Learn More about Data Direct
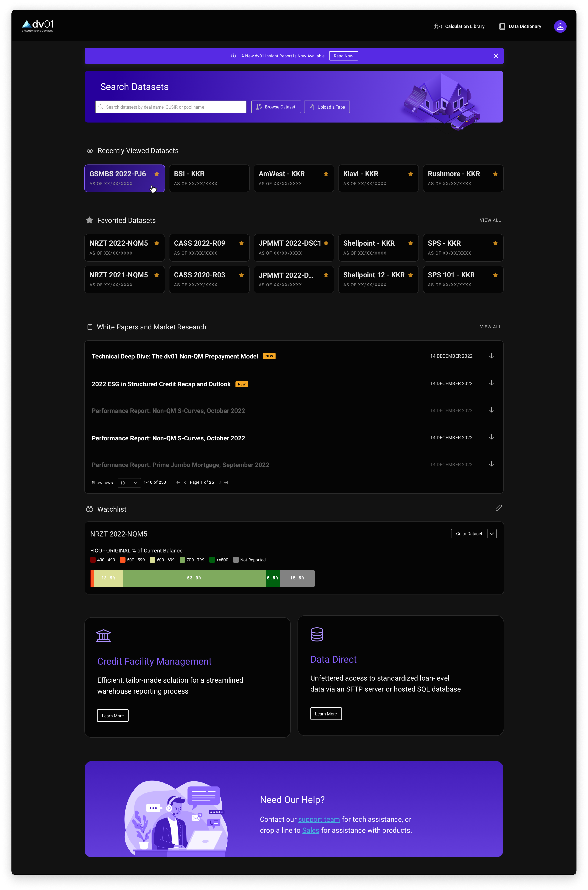The width and height of the screenshot is (588, 890). pyautogui.click(x=325, y=713)
